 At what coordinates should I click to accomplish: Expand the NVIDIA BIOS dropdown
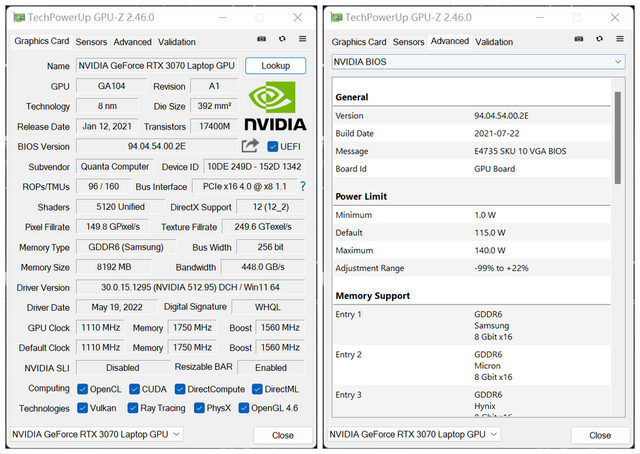[x=477, y=62]
